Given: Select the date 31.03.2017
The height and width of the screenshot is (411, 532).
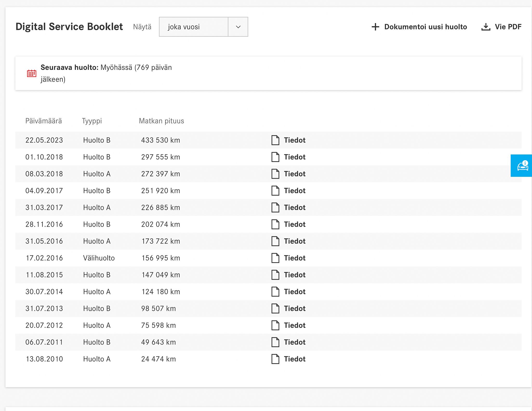Looking at the screenshot, I should click(x=44, y=207).
